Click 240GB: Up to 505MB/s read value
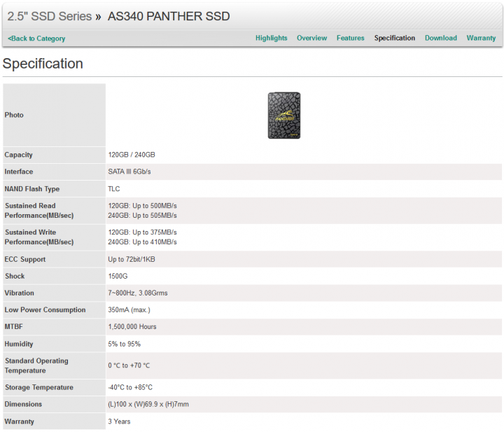 point(142,216)
